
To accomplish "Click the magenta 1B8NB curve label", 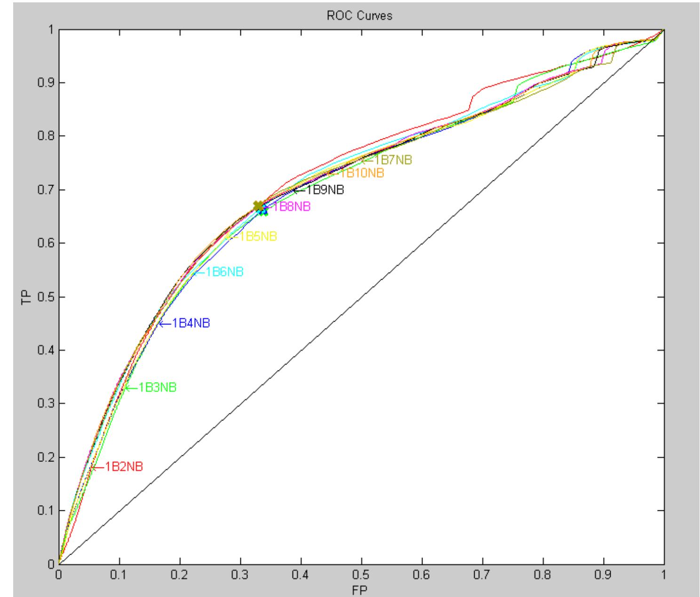I will coord(292,206).
